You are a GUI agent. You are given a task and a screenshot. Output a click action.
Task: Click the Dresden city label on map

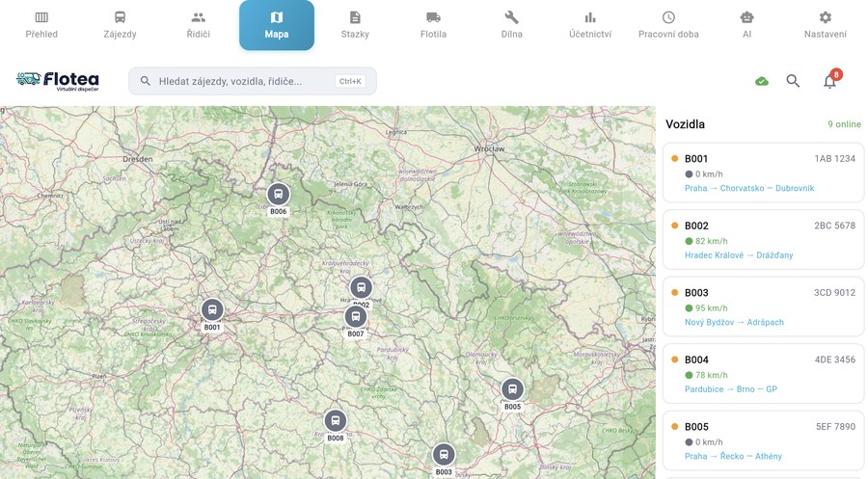[x=137, y=159]
